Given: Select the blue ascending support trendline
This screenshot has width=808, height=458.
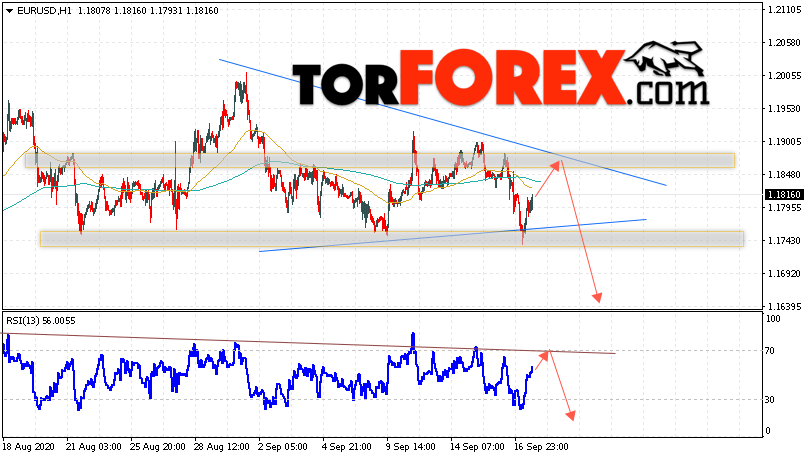Looking at the screenshot, I should coord(452,235).
